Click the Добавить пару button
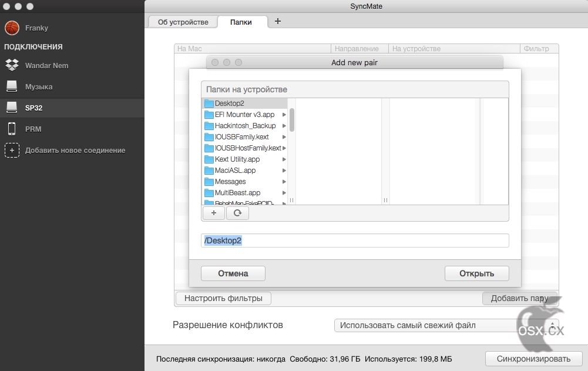This screenshot has height=371, width=588. [520, 298]
